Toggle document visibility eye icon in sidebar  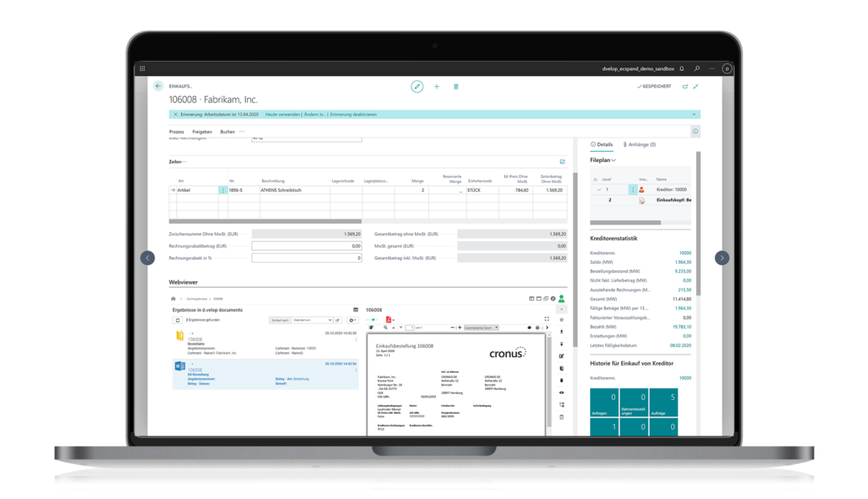click(x=562, y=393)
